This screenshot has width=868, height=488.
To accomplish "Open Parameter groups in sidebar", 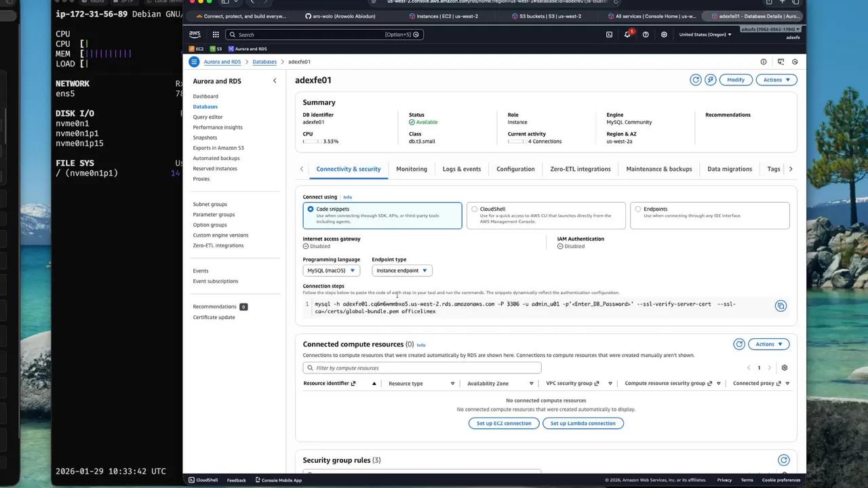I will tap(214, 215).
